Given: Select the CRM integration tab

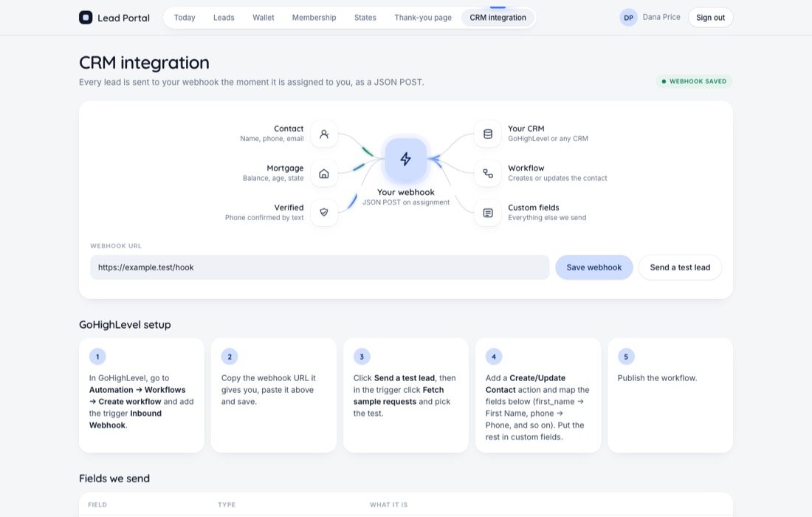Looking at the screenshot, I should (498, 18).
